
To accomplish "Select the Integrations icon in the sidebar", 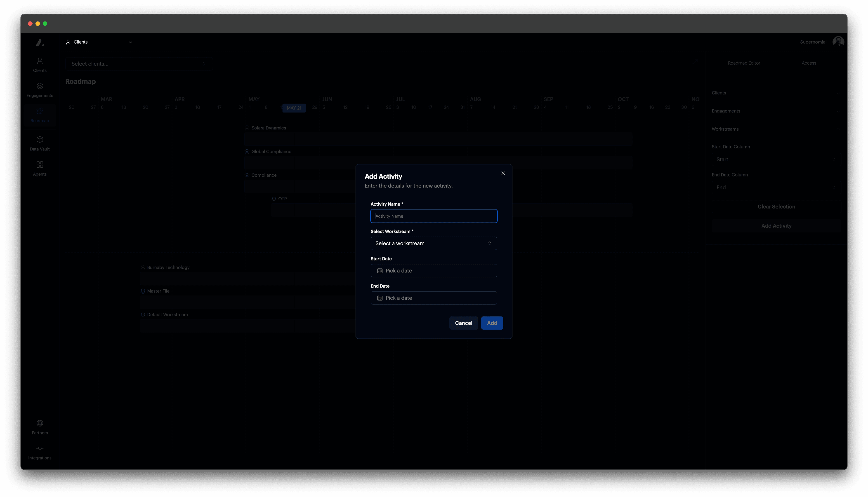I will click(40, 452).
